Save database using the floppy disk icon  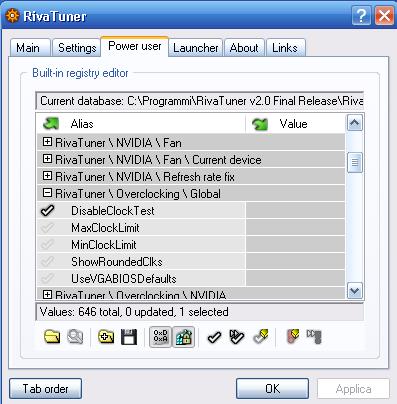[129, 337]
